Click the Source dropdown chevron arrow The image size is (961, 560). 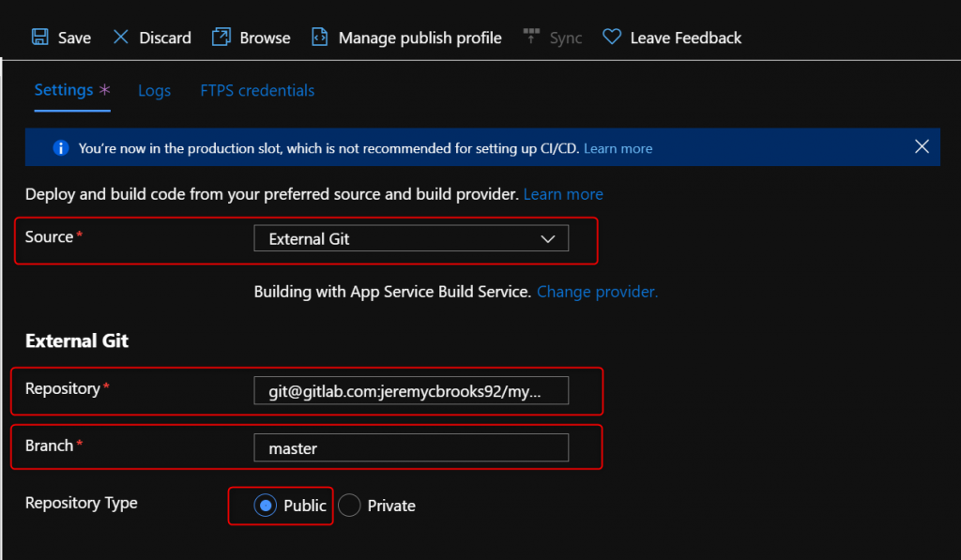click(x=548, y=239)
